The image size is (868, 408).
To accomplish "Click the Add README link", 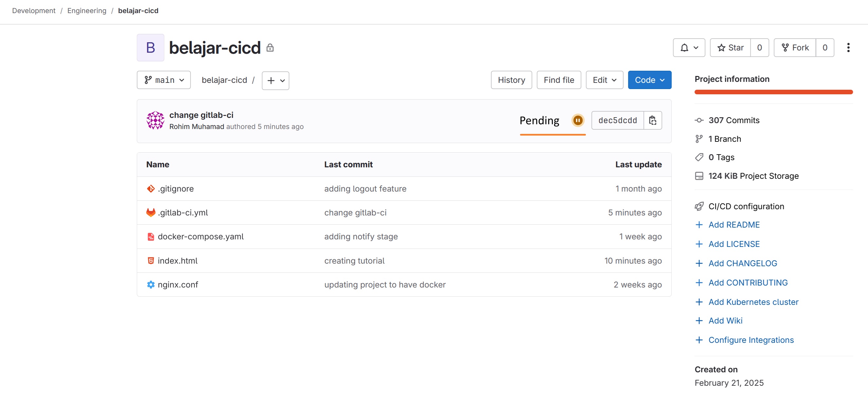I will click(734, 225).
